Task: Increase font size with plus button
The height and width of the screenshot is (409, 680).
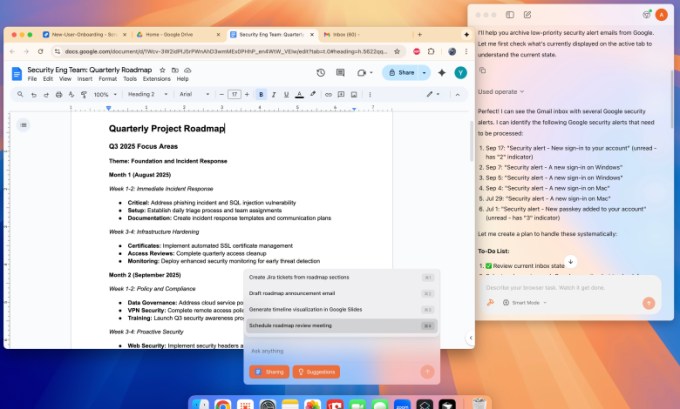Action: tap(247, 95)
